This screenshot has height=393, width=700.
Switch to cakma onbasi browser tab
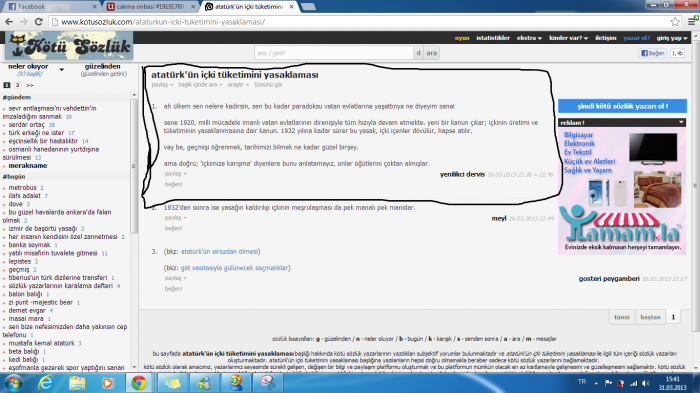(x=150, y=7)
